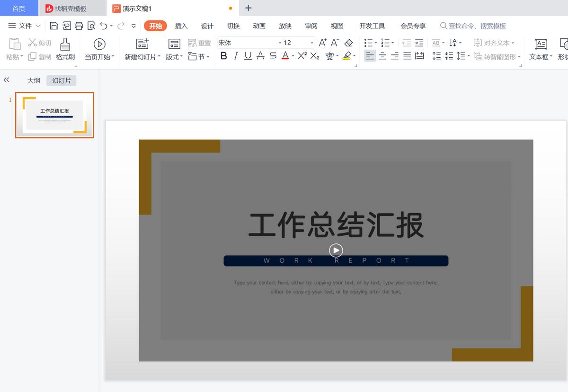568x392 pixels.
Task: Open the 设计 ribbon tab
Action: (x=207, y=26)
